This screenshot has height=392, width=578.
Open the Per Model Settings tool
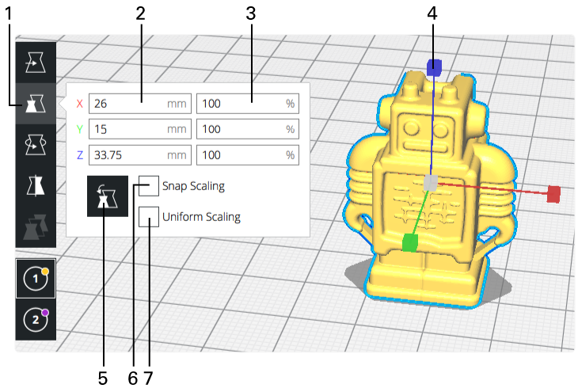click(x=36, y=226)
